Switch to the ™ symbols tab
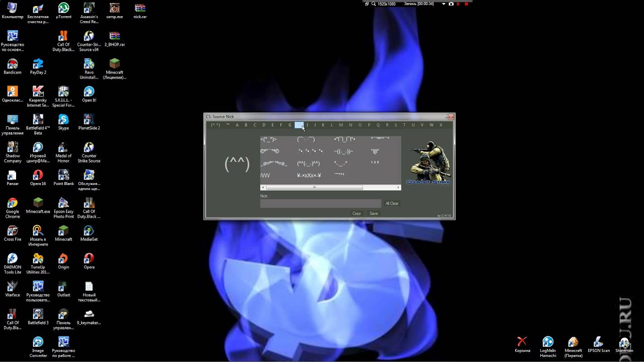Screen dimensions: 644x362 (x=228, y=125)
